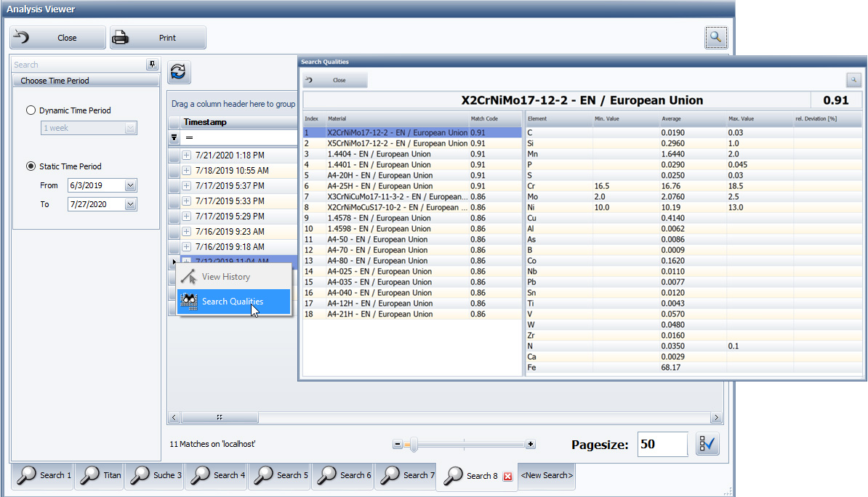Select the Static Time Period option
The height and width of the screenshot is (497, 868).
(x=30, y=166)
